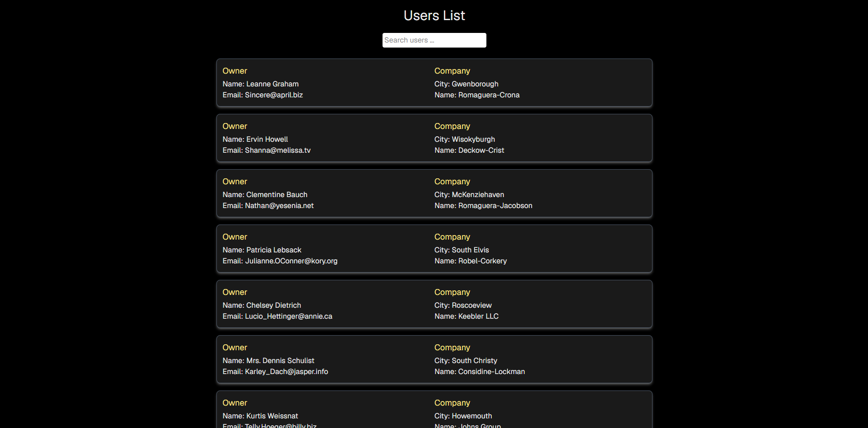Click Company heading in Gwenborough card
868x428 pixels.
point(452,71)
